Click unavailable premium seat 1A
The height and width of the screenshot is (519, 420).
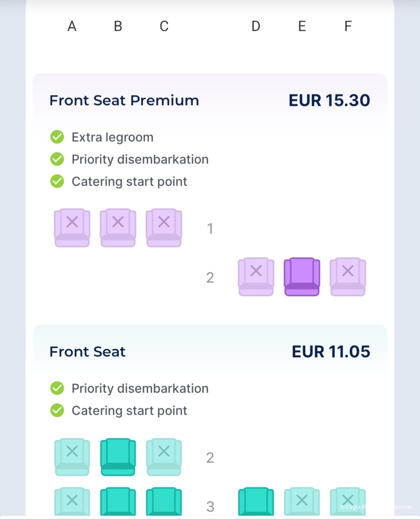(72, 227)
